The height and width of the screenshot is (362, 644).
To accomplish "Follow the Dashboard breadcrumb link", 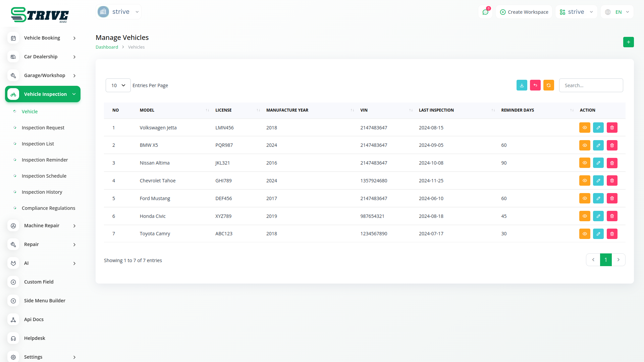I will (107, 47).
